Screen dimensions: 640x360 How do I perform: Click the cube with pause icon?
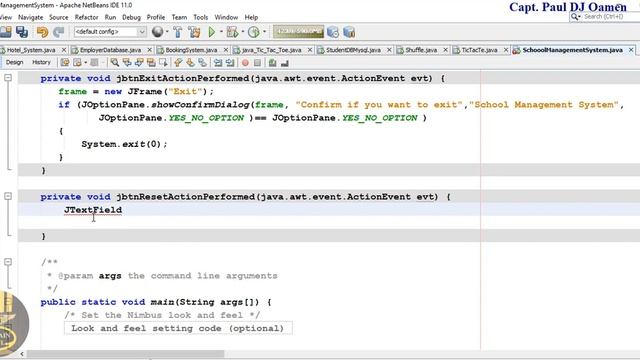(349, 32)
